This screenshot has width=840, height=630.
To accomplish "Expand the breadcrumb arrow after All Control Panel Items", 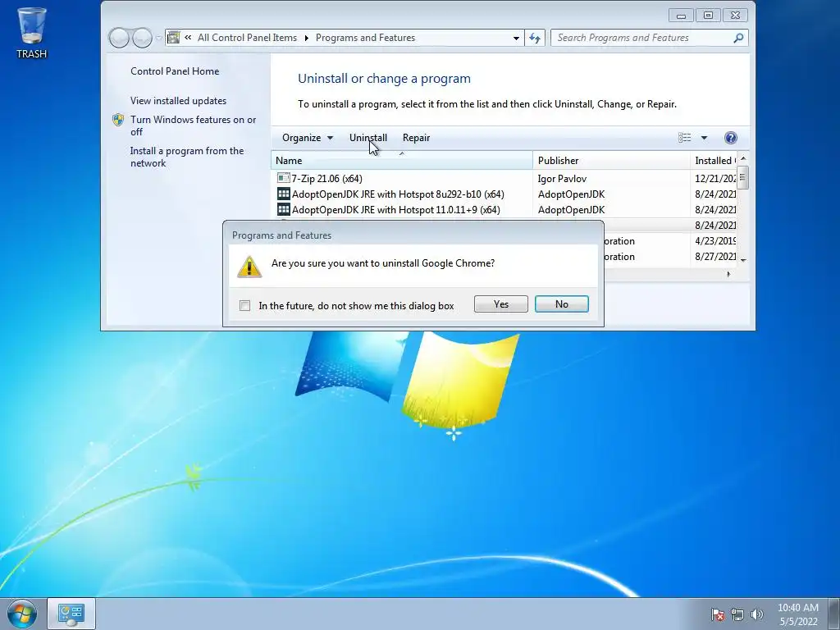I will pos(307,38).
